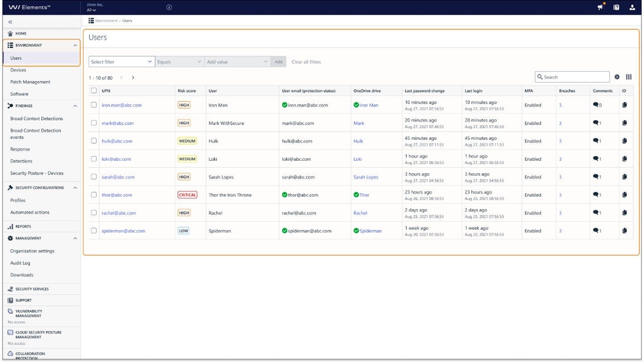
Task: Select checkbox for iron.man@abc.com
Action: click(x=94, y=105)
